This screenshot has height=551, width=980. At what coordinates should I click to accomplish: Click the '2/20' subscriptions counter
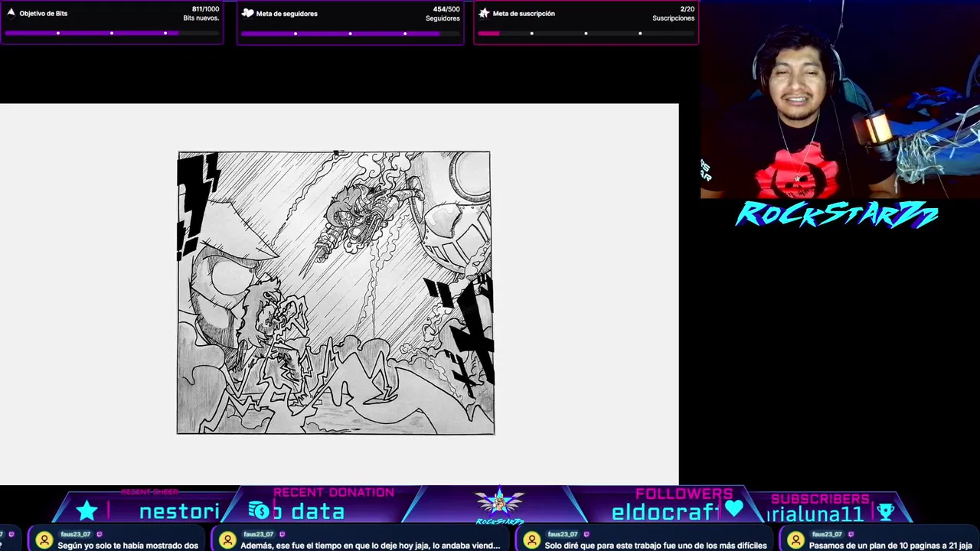pos(687,9)
